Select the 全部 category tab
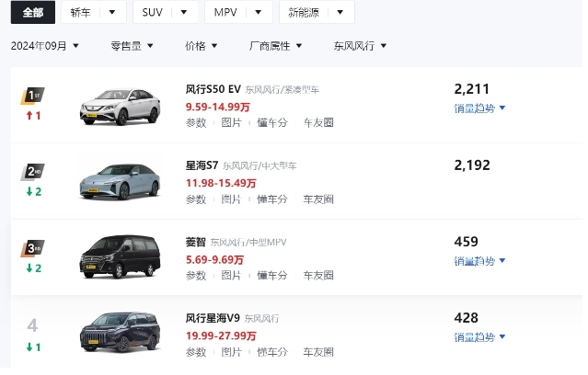This screenshot has height=375, width=588. pyautogui.click(x=33, y=12)
